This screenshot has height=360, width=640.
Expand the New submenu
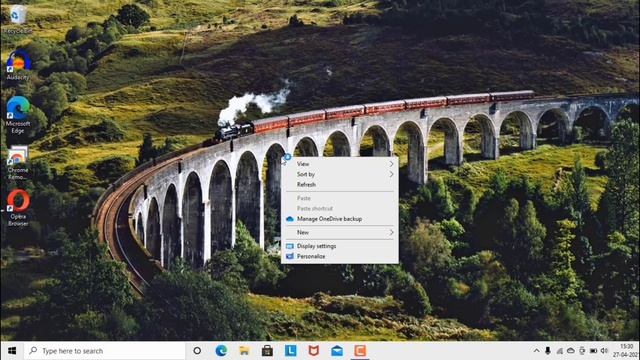(x=340, y=232)
